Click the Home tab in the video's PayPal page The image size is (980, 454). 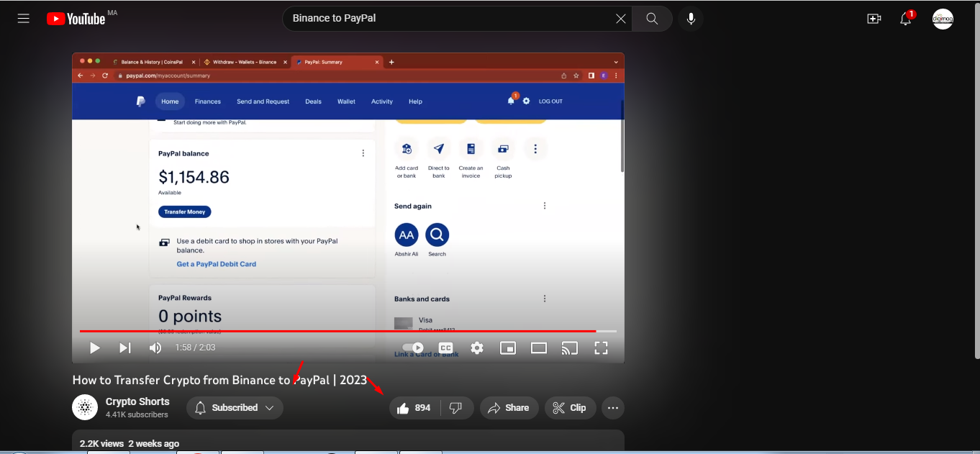(x=170, y=101)
